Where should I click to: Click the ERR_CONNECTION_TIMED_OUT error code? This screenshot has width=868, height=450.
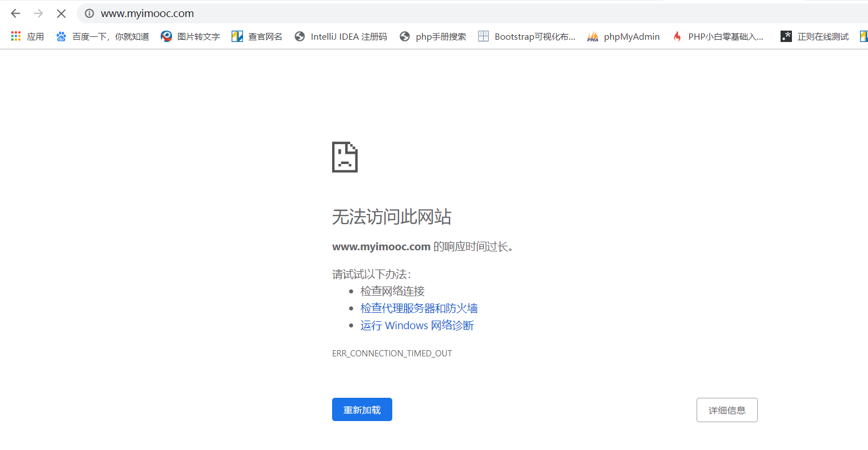tap(392, 354)
